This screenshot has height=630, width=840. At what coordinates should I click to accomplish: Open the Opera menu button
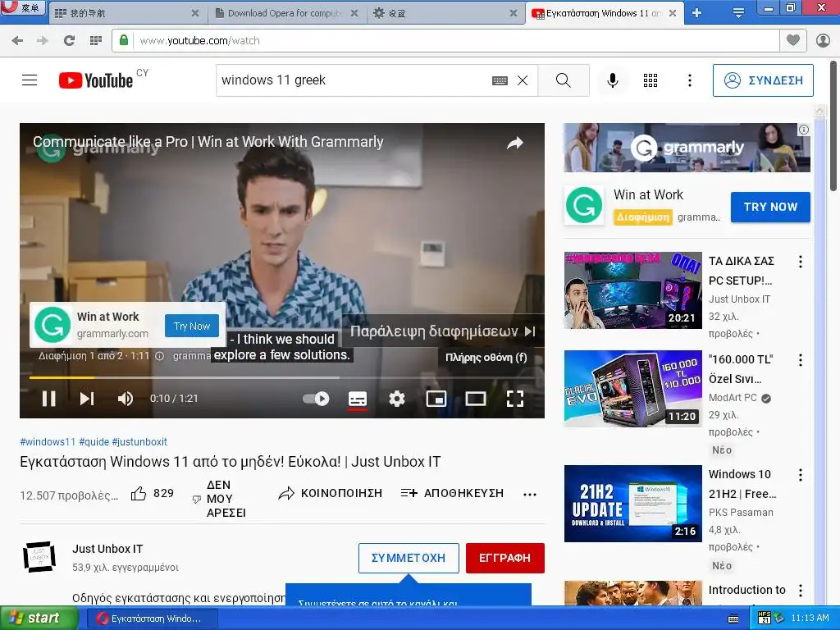tap(22, 7)
